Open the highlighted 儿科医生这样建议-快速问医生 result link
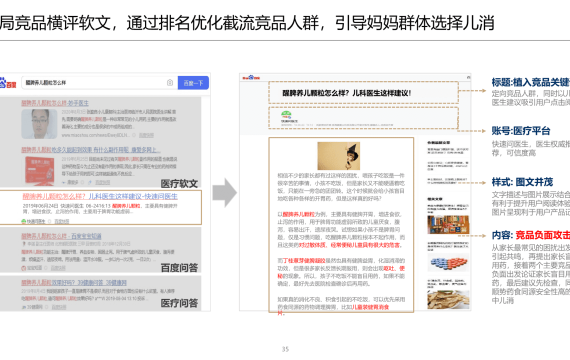Viewport: 570px width, 360px height. pyautogui.click(x=100, y=196)
